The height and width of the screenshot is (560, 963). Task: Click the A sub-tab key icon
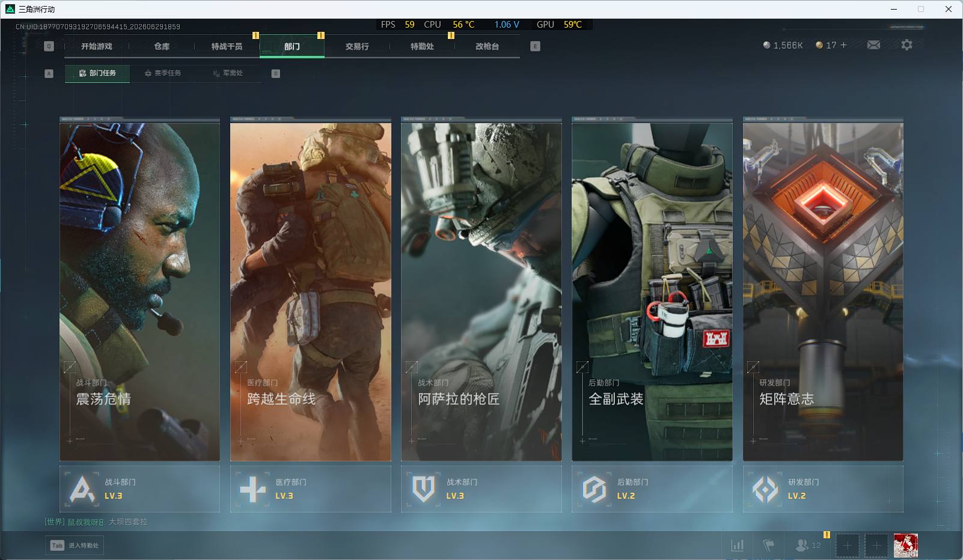tap(49, 73)
